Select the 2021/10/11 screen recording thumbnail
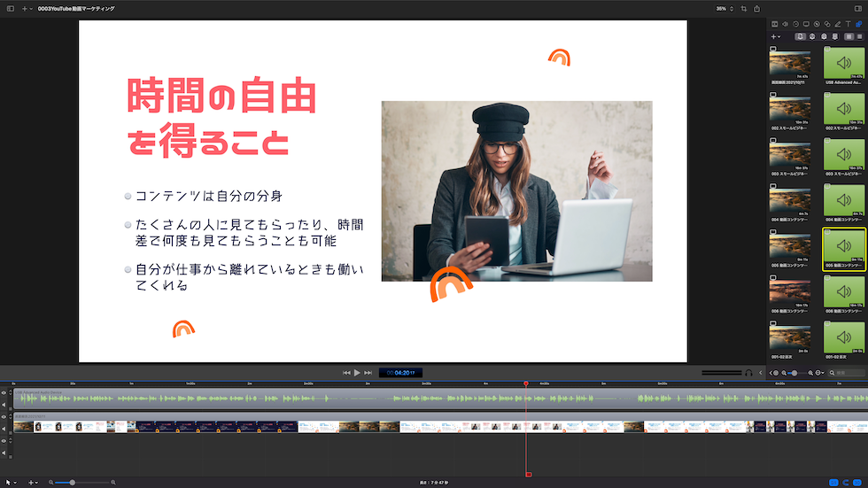 pyautogui.click(x=790, y=65)
